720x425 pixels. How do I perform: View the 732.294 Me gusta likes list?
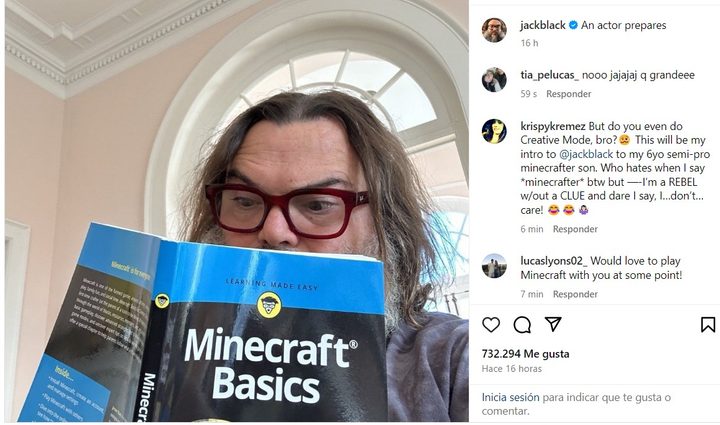click(x=525, y=354)
